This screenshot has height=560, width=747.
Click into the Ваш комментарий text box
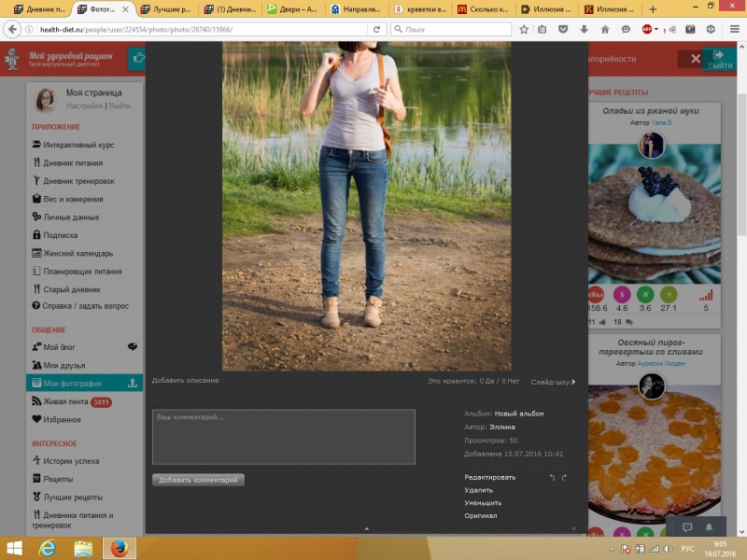pyautogui.click(x=284, y=437)
